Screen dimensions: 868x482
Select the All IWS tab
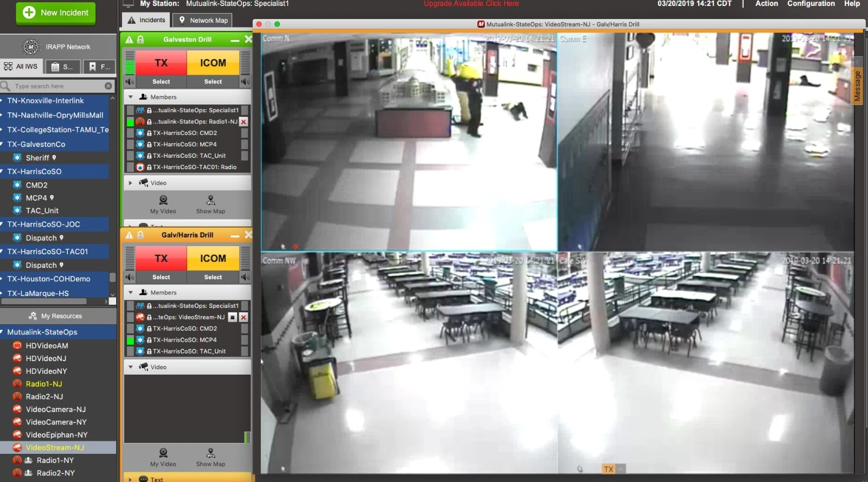tap(21, 67)
